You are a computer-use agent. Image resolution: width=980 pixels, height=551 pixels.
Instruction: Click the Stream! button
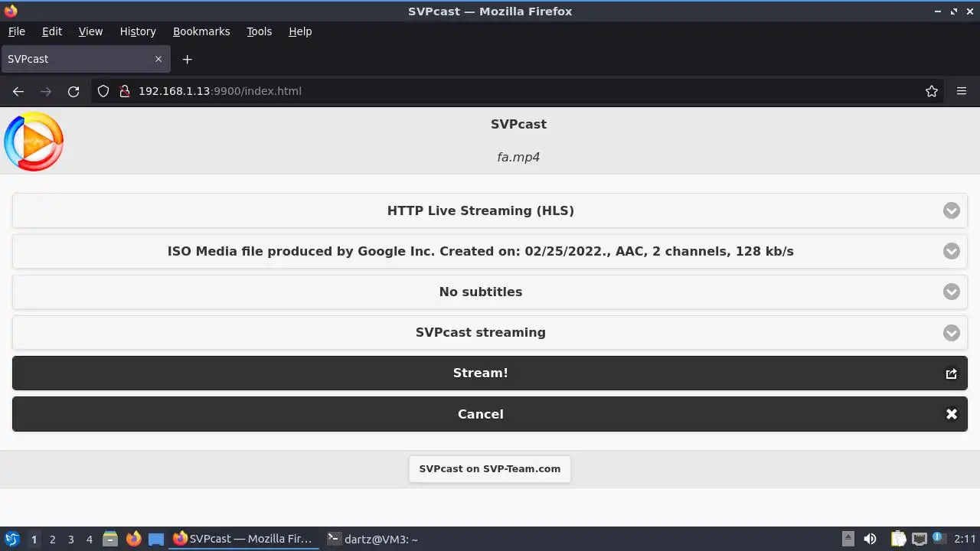tap(490, 373)
